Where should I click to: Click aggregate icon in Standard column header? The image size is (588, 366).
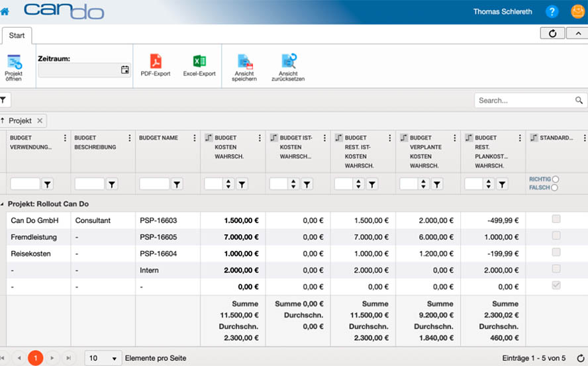click(x=534, y=138)
